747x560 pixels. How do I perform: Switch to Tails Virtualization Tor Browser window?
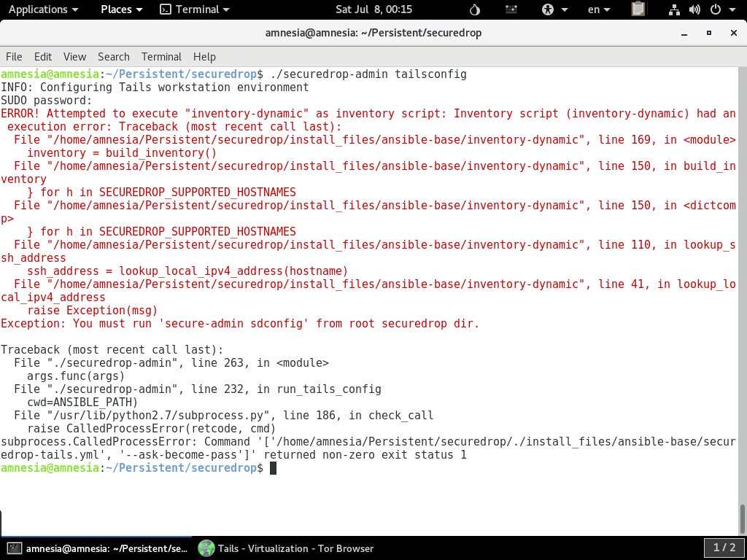pos(286,548)
